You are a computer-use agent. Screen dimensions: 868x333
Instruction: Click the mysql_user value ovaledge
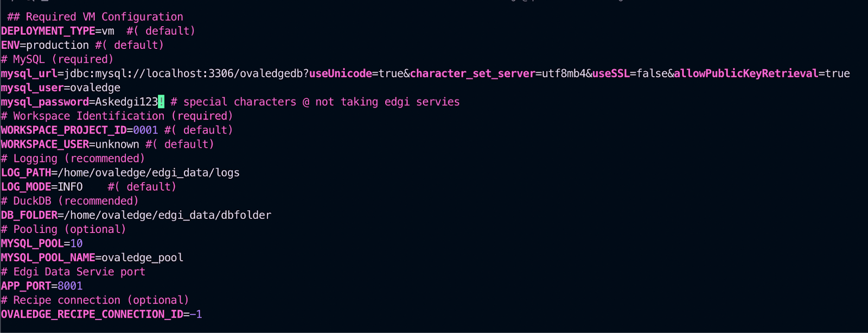coord(95,87)
